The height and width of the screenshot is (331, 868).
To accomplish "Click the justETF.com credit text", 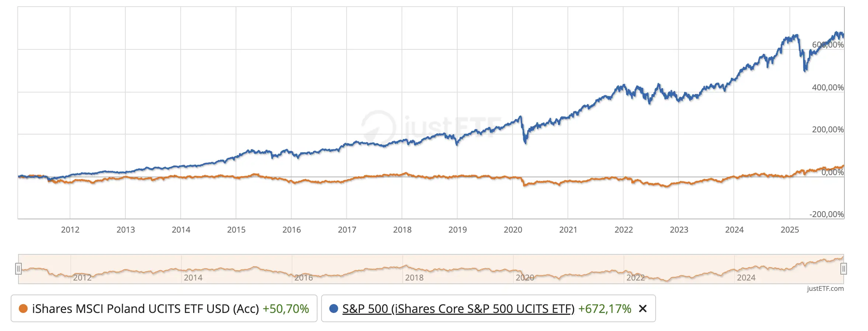I will [x=825, y=288].
